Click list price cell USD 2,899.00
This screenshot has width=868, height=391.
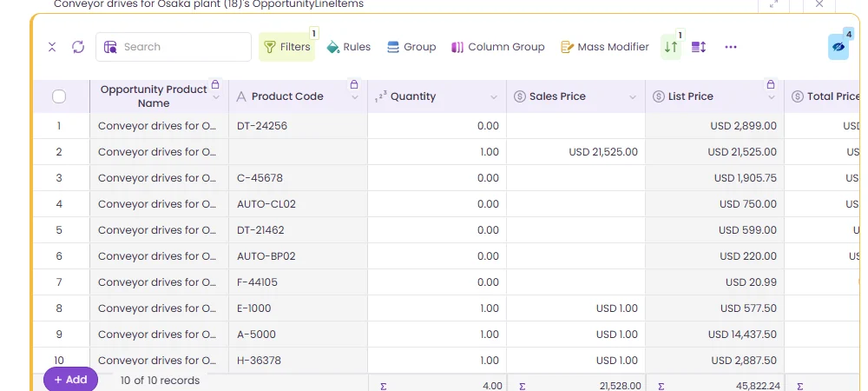(714, 126)
